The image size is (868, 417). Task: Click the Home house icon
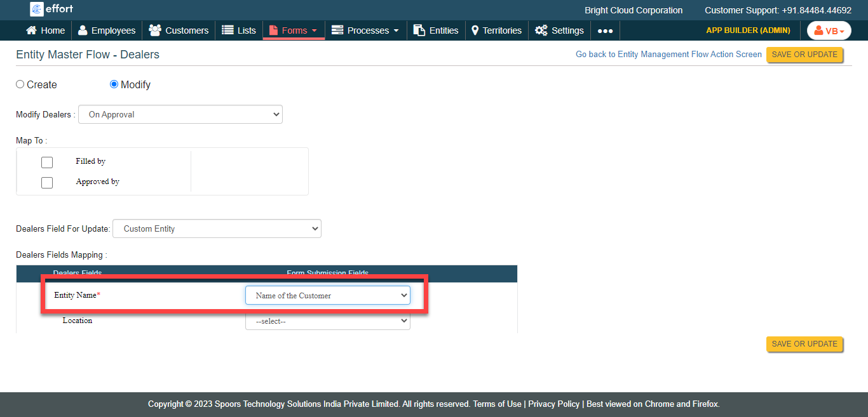coord(31,30)
